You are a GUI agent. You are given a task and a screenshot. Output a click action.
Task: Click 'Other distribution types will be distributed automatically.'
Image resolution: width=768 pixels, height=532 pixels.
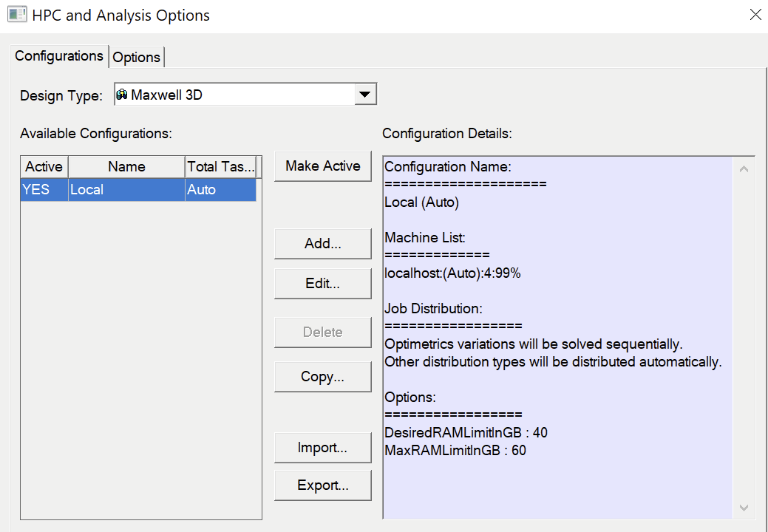(x=554, y=361)
